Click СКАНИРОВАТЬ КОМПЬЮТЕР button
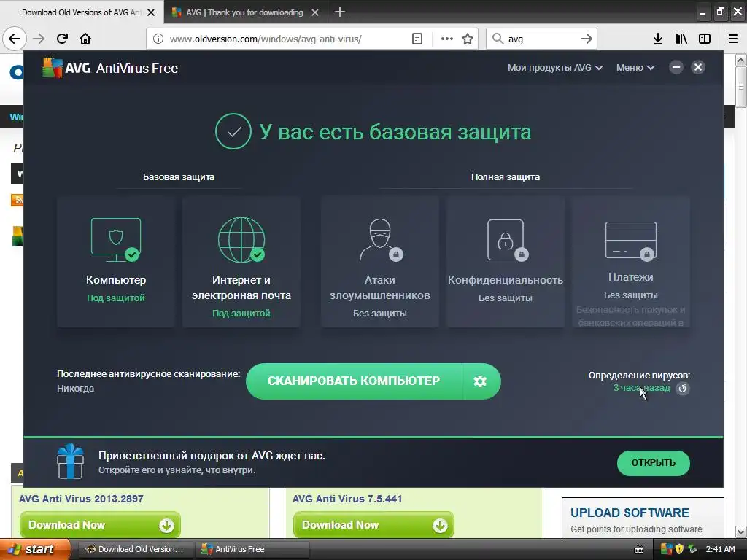This screenshot has height=560, width=747. (x=354, y=381)
